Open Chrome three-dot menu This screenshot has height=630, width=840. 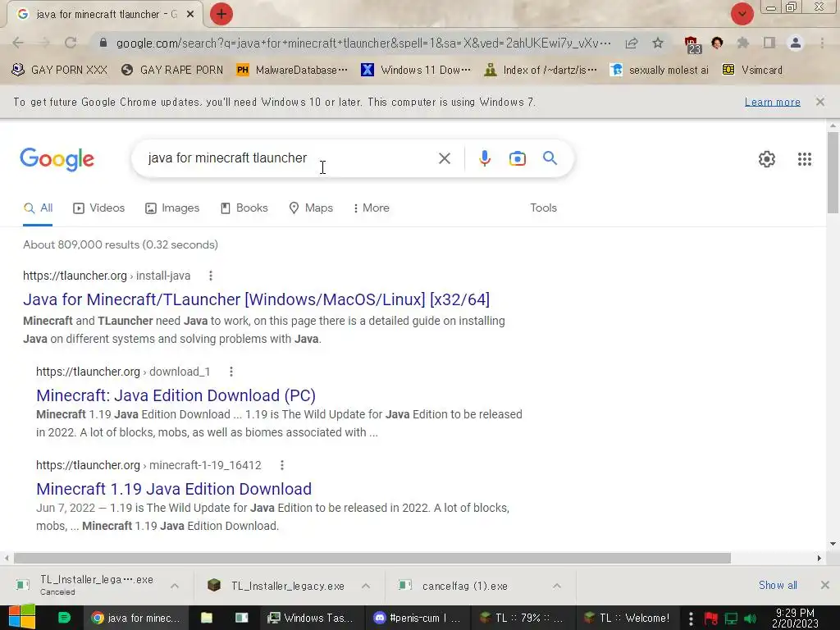(x=822, y=43)
